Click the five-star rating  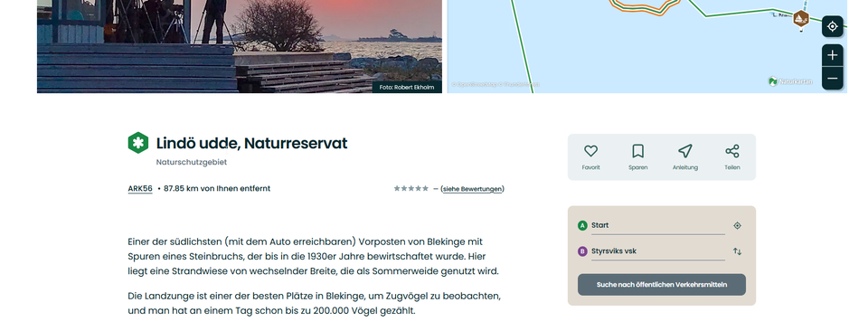pyautogui.click(x=410, y=189)
